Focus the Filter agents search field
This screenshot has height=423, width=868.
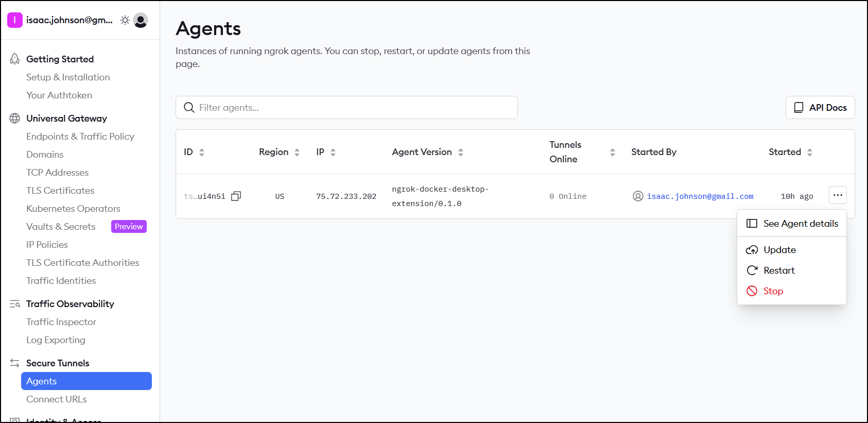355,108
